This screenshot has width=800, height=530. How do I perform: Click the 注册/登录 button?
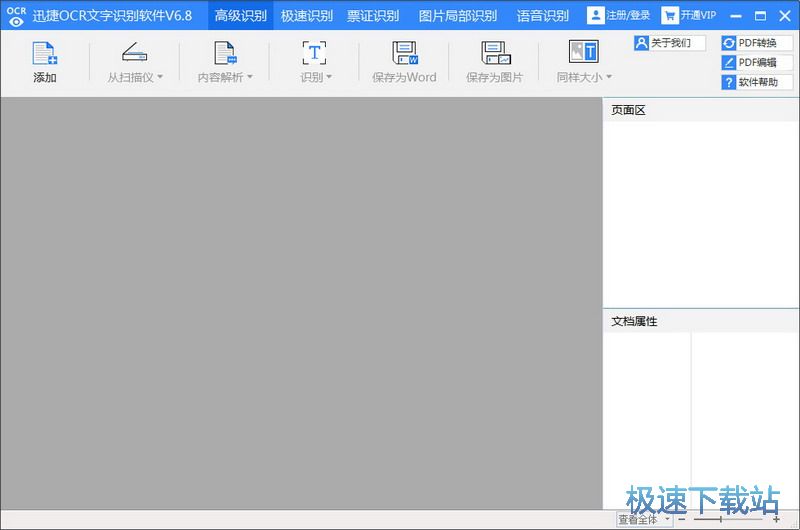[618, 15]
